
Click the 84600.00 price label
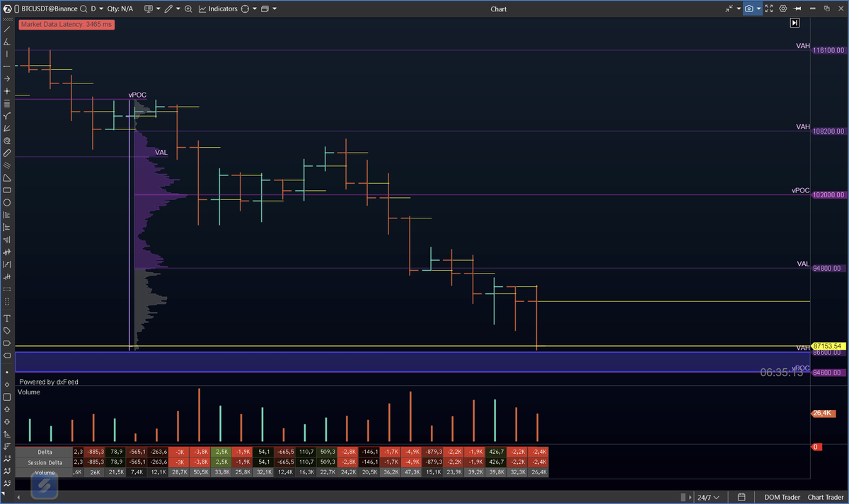pyautogui.click(x=828, y=373)
